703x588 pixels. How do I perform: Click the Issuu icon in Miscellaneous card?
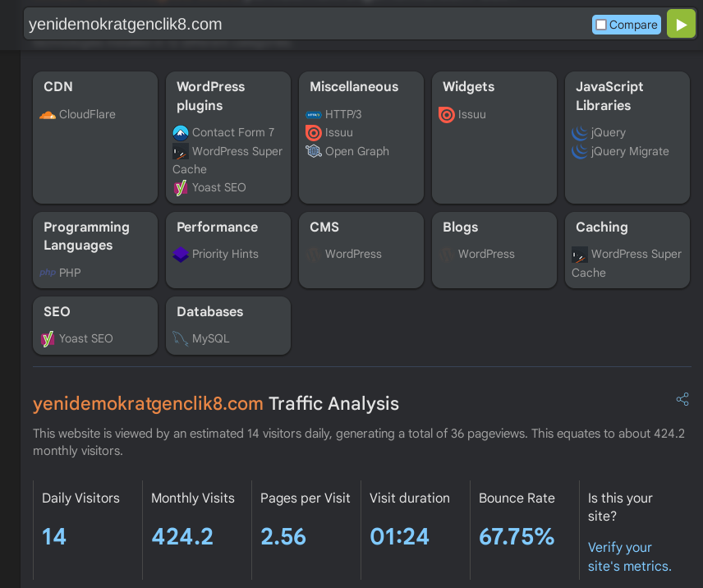[314, 133]
